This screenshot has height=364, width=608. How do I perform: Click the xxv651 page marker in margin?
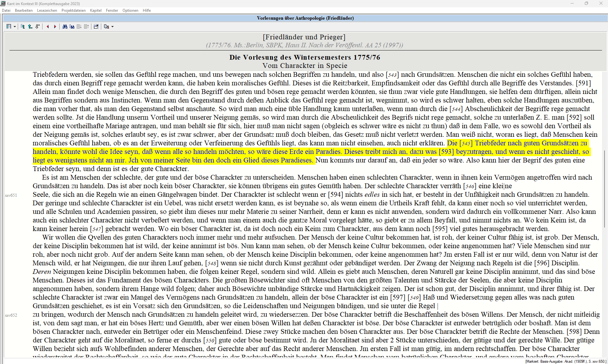point(11,195)
